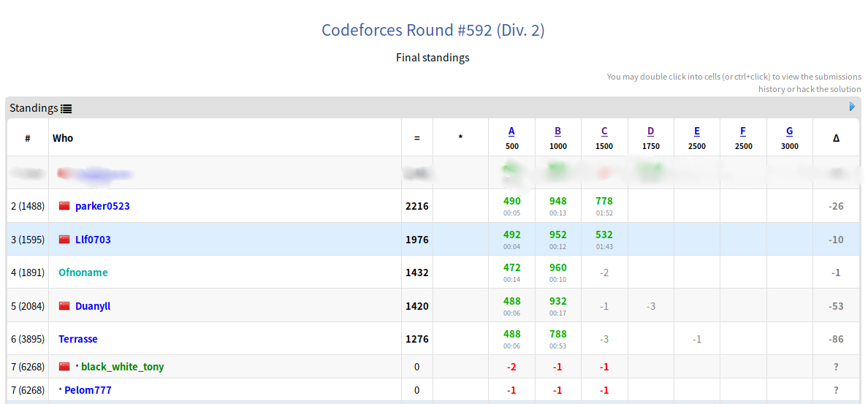The width and height of the screenshot is (868, 404).
Task: Open problem F link
Action: [743, 132]
